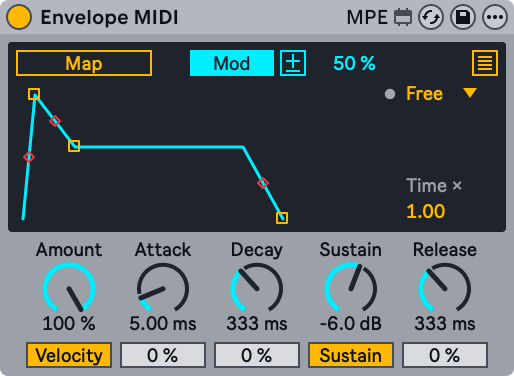Expand the orange triangle beside Free
Viewport: 514px width, 376px height.
coord(470,93)
